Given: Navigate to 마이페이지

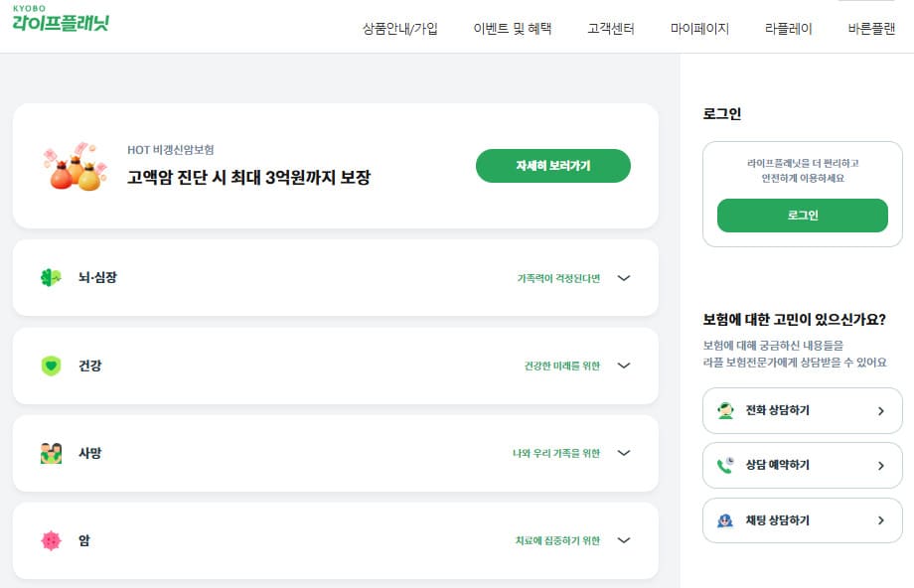Looking at the screenshot, I should tap(698, 30).
